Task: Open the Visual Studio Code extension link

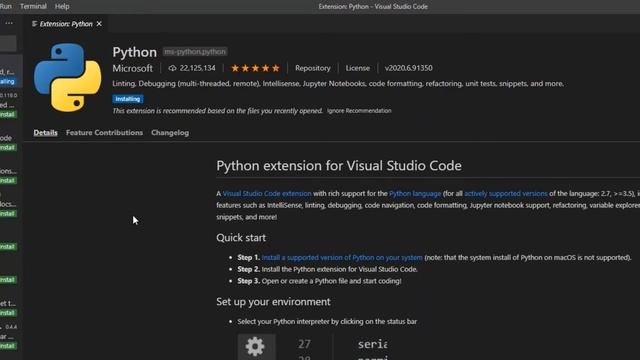Action: 267,193
